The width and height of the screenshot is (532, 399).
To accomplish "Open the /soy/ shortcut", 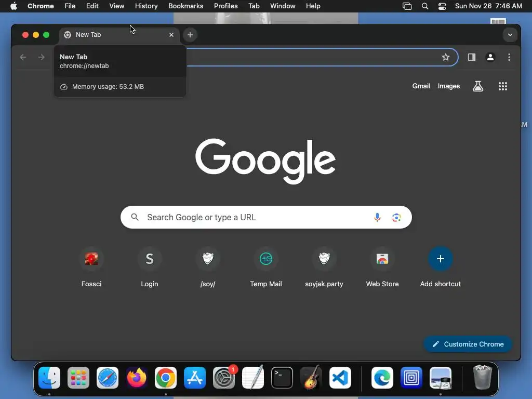I will [x=208, y=268].
